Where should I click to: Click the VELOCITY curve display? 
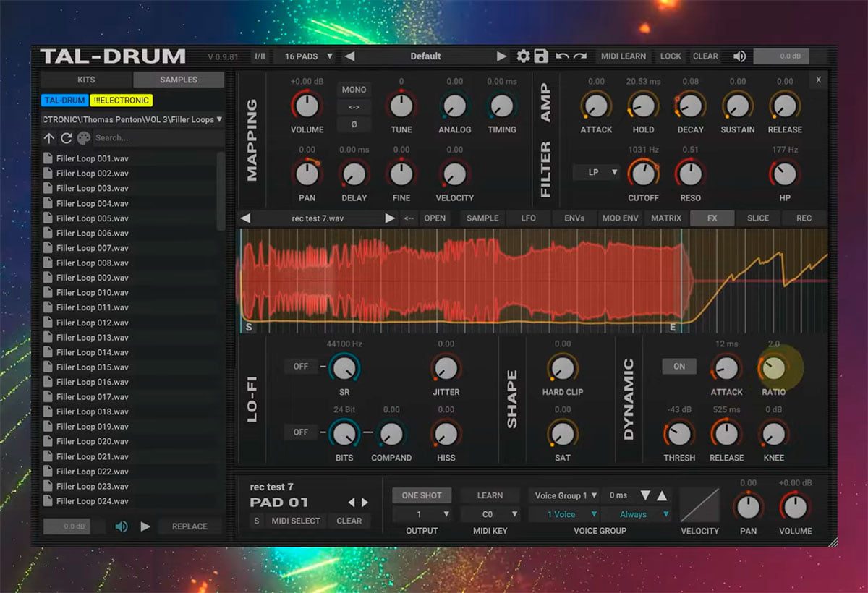pos(700,505)
